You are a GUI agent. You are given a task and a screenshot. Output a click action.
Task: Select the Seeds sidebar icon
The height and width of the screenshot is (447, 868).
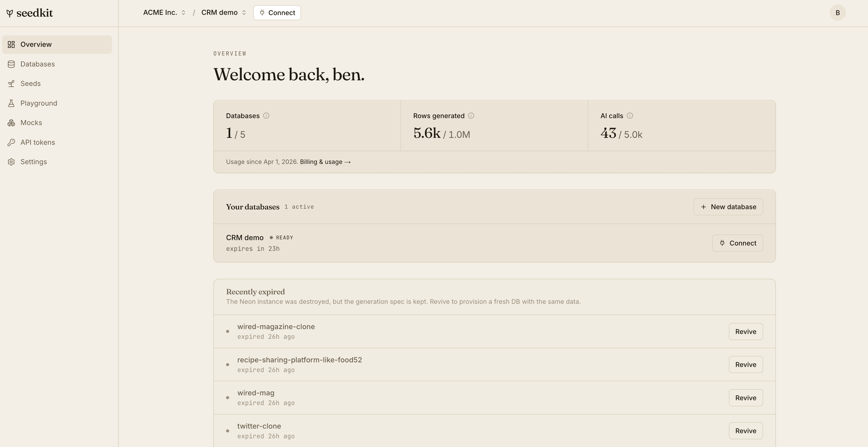(12, 83)
